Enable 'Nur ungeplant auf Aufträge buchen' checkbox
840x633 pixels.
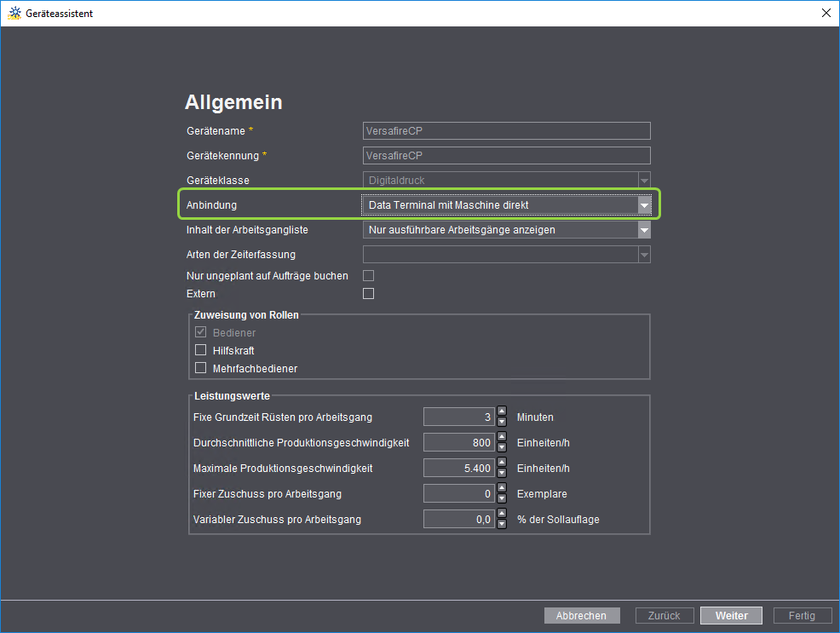[x=369, y=275]
